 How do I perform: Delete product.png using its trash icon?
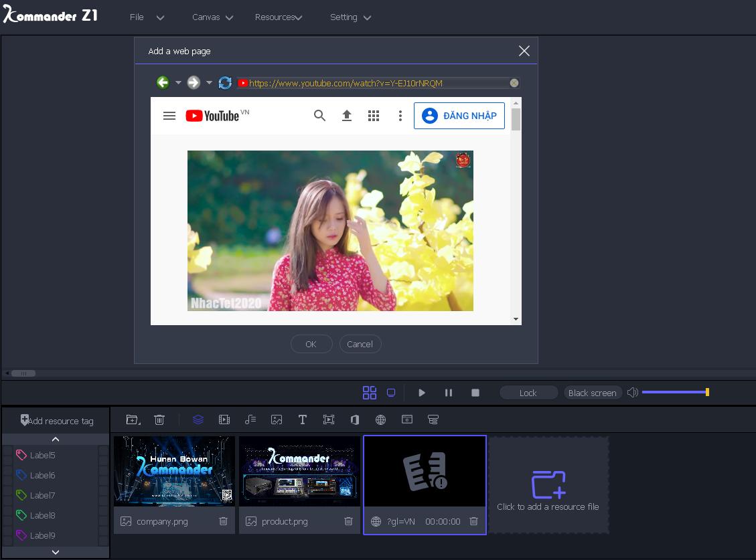[348, 521]
